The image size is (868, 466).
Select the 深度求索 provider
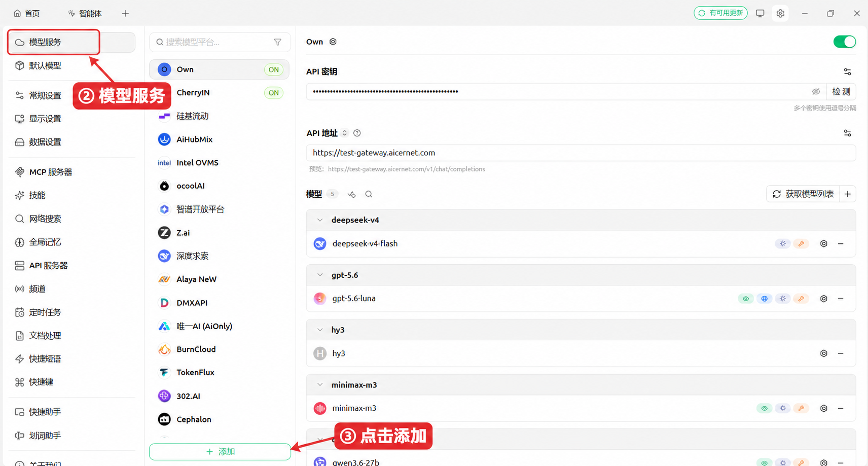(219, 256)
